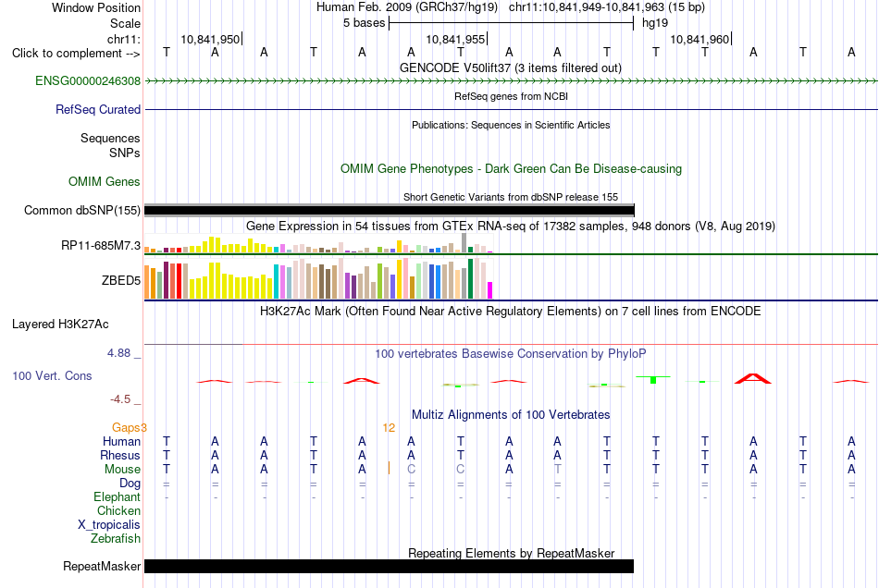Click the tallest red peak in PhyloP track

coord(753,378)
